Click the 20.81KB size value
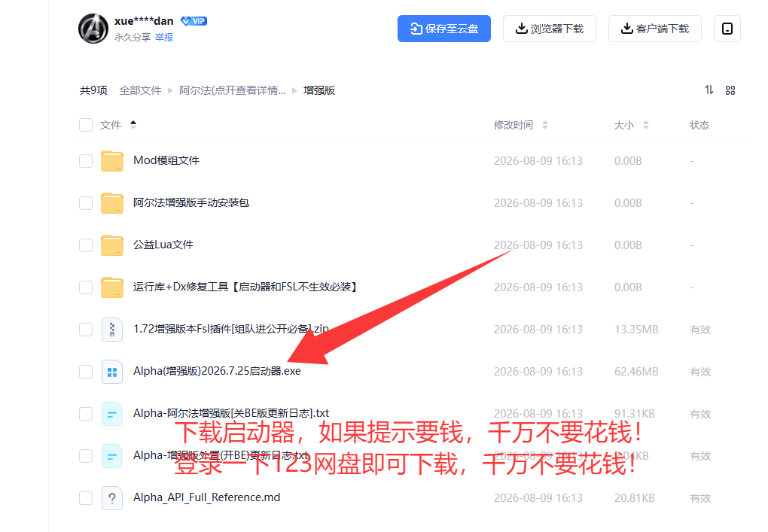This screenshot has width=768, height=532. 634,497
